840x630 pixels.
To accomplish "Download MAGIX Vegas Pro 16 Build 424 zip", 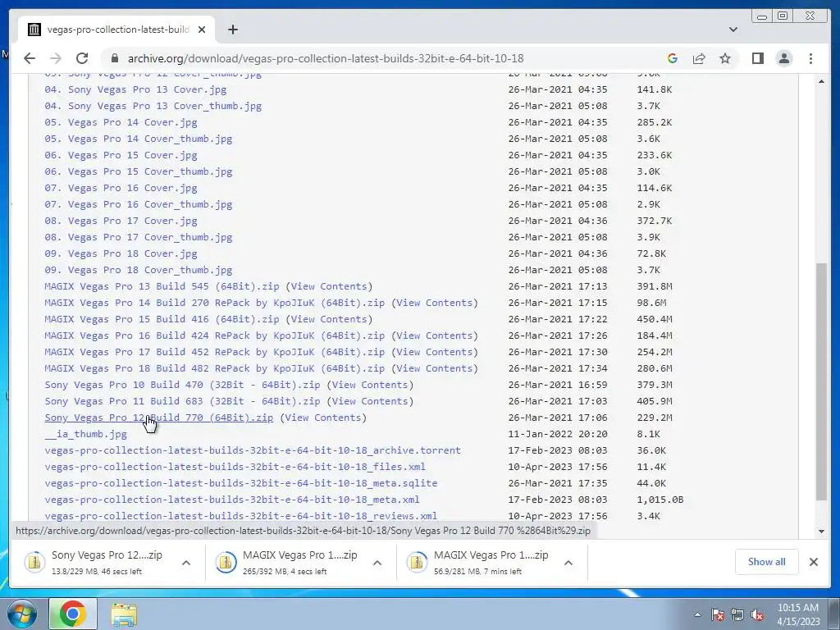I will [x=214, y=336].
